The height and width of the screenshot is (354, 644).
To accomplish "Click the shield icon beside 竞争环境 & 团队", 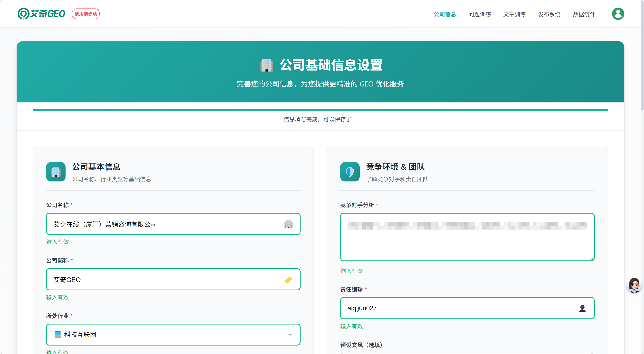I will [x=350, y=172].
